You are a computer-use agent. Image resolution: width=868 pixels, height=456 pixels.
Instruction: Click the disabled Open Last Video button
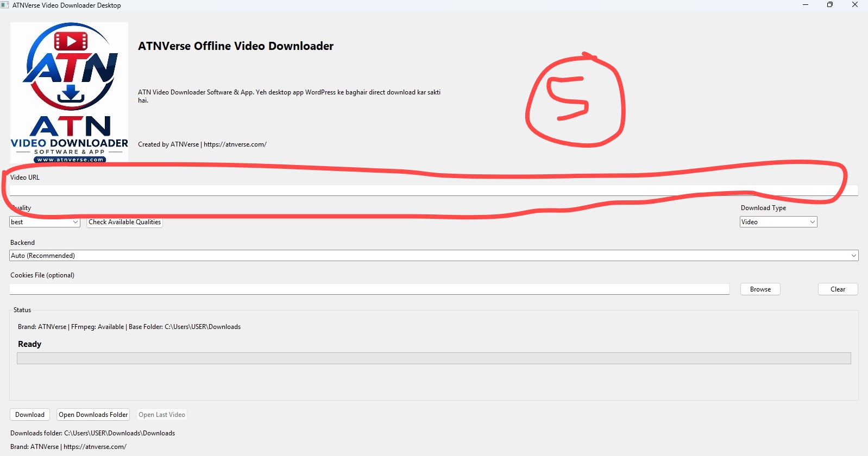click(162, 415)
